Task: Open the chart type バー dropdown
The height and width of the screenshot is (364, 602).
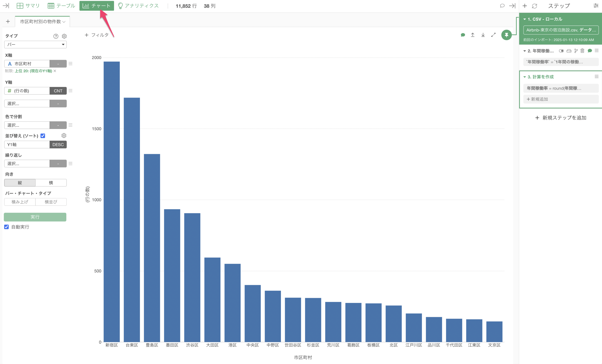Action: pos(35,44)
